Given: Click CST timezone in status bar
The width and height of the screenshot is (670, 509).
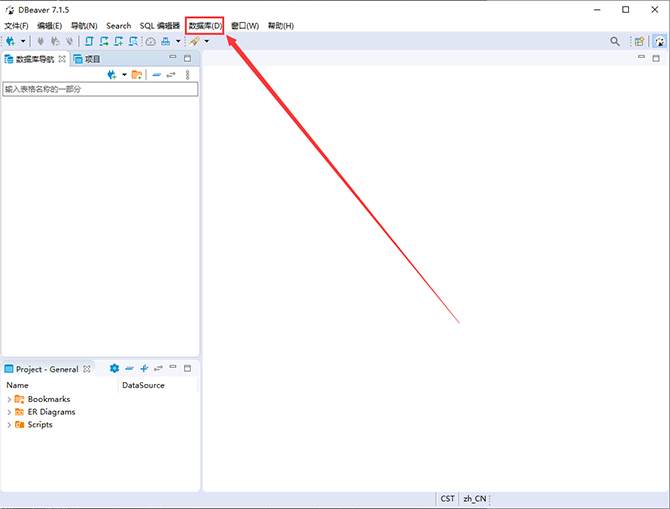Looking at the screenshot, I should [447, 499].
